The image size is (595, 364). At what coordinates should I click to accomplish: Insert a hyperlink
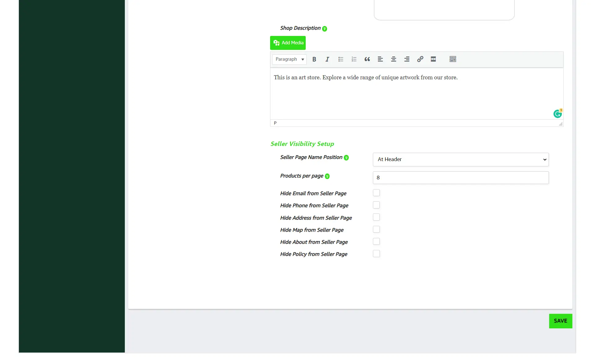click(x=420, y=59)
